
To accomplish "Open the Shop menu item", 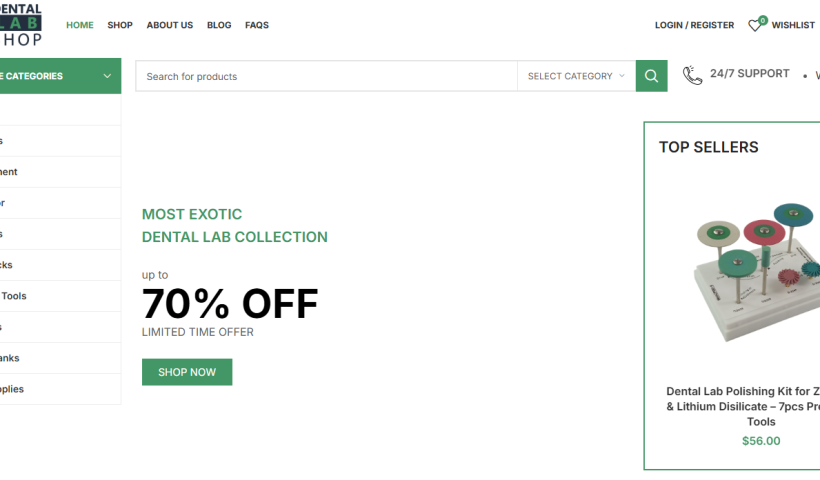I will [120, 25].
